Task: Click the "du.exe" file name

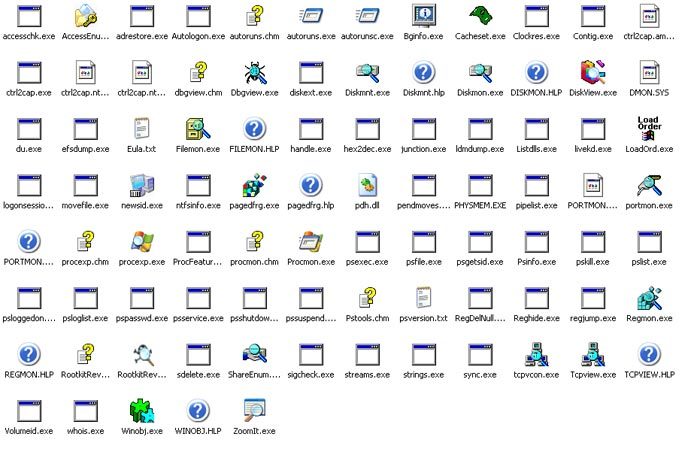Action: (29, 149)
